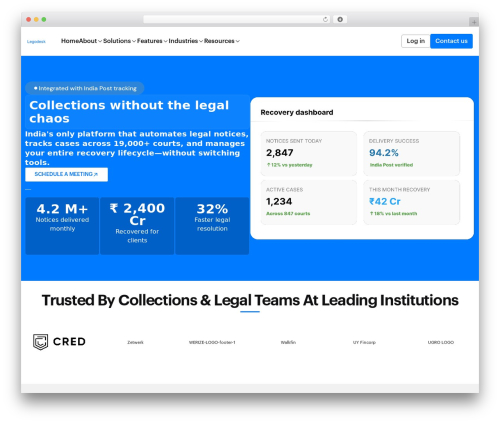
Task: Click the Log in button
Action: click(x=415, y=41)
